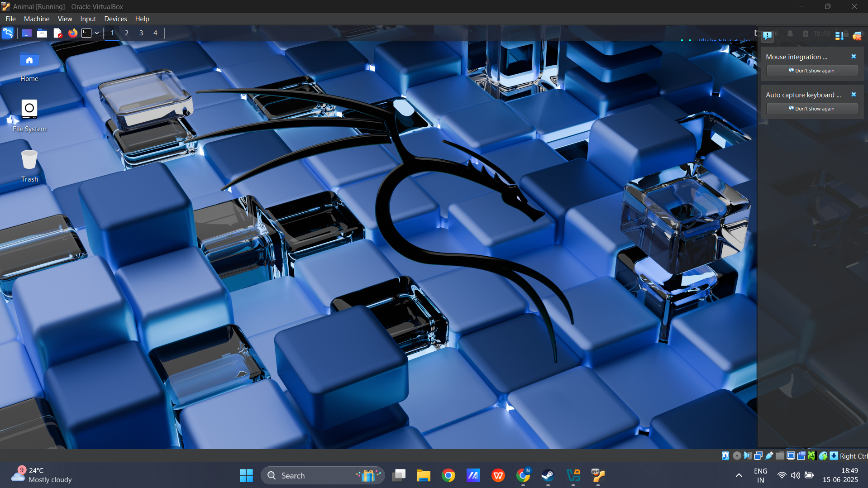Open the VirtualBox Help menu
Screen dimensions: 868x488
point(142,19)
